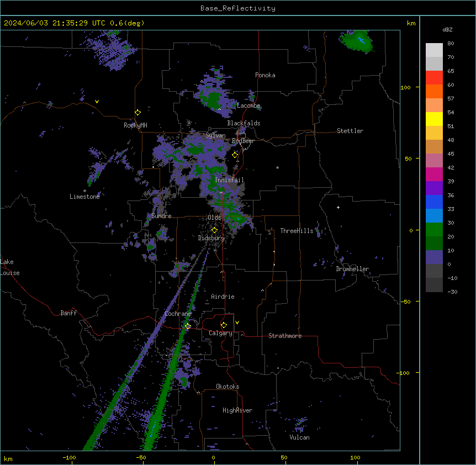Select the Vulcan label
476x465 pixels.
click(299, 437)
